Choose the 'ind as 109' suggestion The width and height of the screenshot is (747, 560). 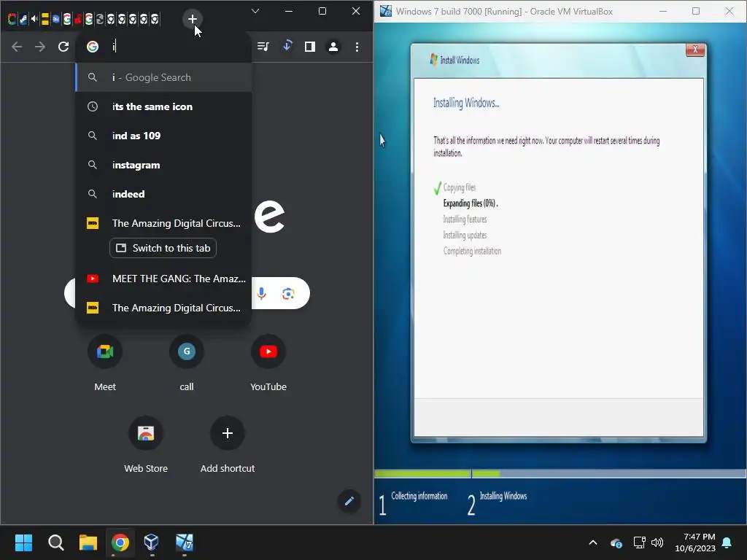[163, 136]
